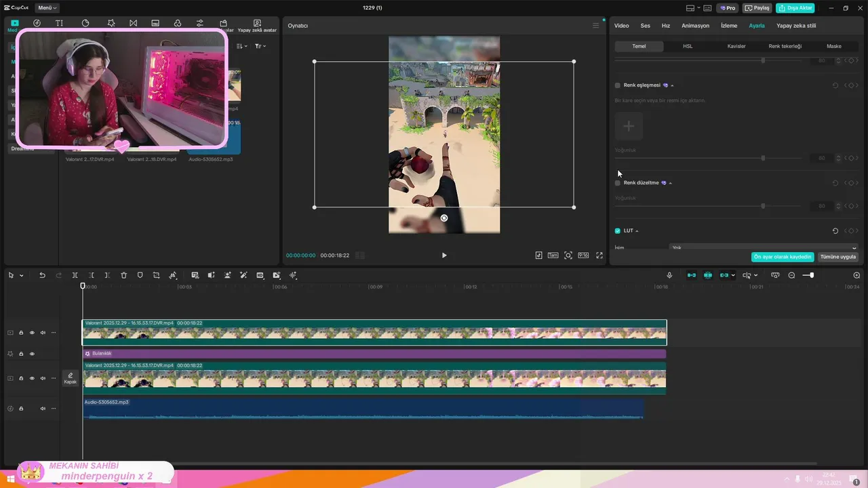Open the Filters icon in top toolbar

(x=178, y=23)
